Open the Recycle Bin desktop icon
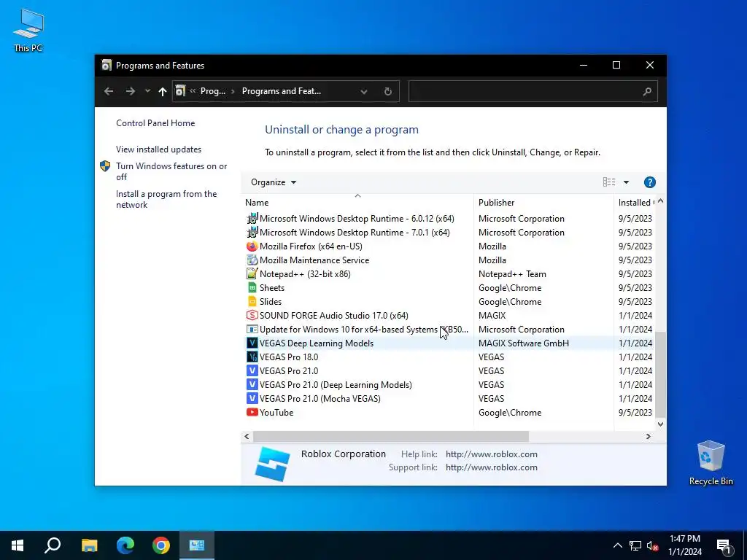The width and height of the screenshot is (747, 560). 711,463
